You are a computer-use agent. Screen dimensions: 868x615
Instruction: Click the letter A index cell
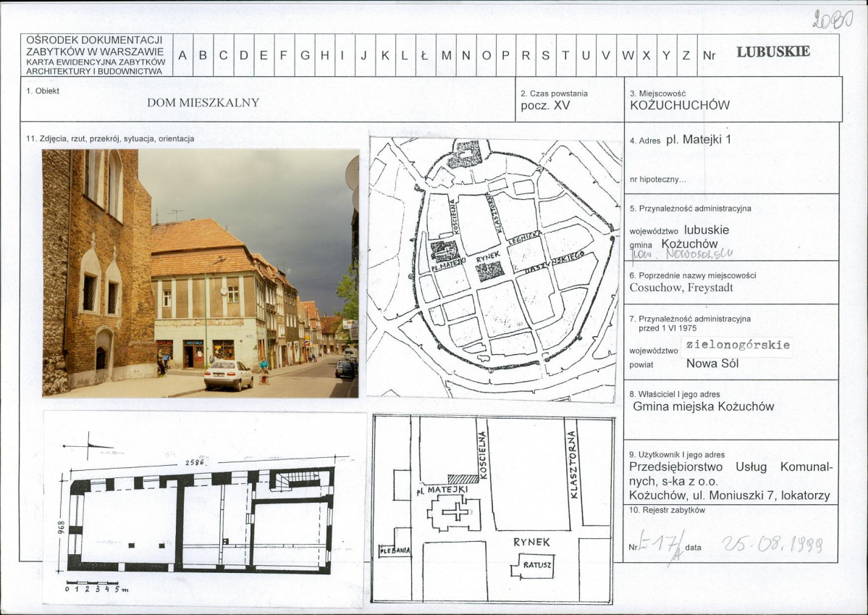click(182, 55)
